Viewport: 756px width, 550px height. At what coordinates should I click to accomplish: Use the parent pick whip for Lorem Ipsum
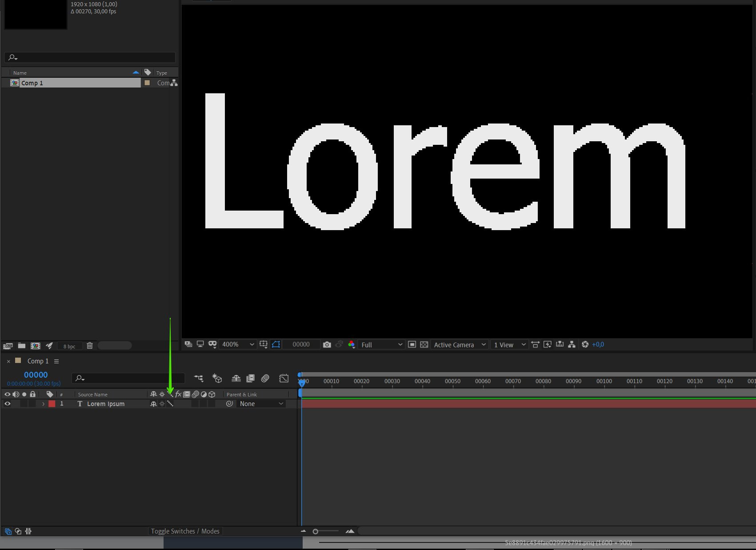pos(229,404)
